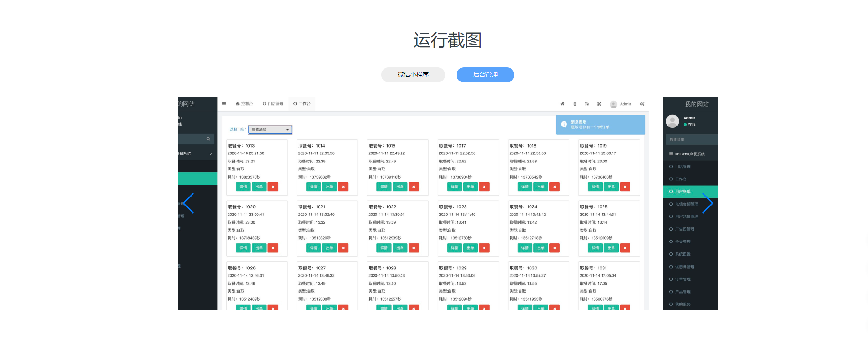Open 充值金额管理 in sidebar
Viewport: 868px width, 341px height.
click(x=690, y=204)
